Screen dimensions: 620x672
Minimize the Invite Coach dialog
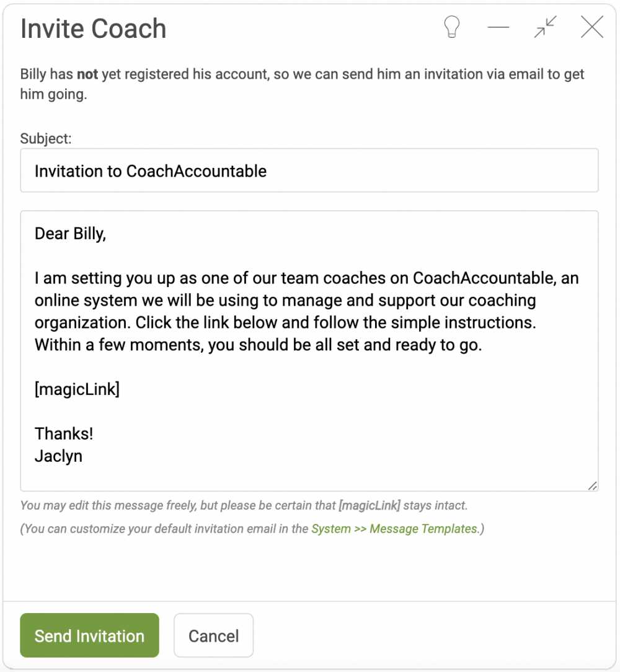(498, 27)
